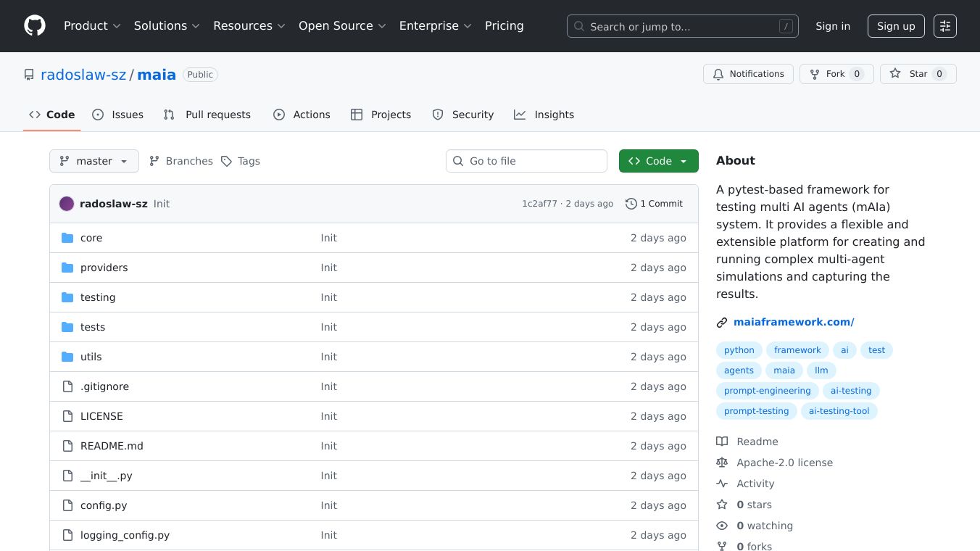Open the Branches list
The width and height of the screenshot is (980, 551).
tap(181, 161)
